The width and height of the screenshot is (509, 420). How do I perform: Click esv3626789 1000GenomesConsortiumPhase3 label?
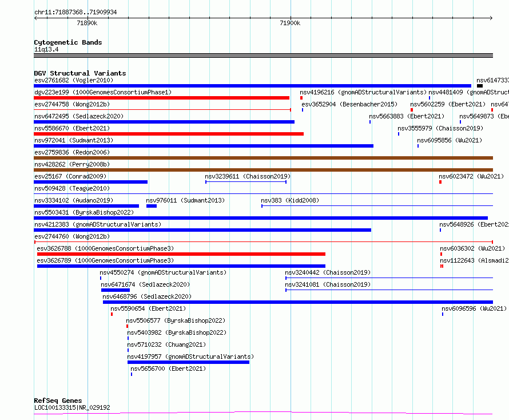[x=105, y=260]
